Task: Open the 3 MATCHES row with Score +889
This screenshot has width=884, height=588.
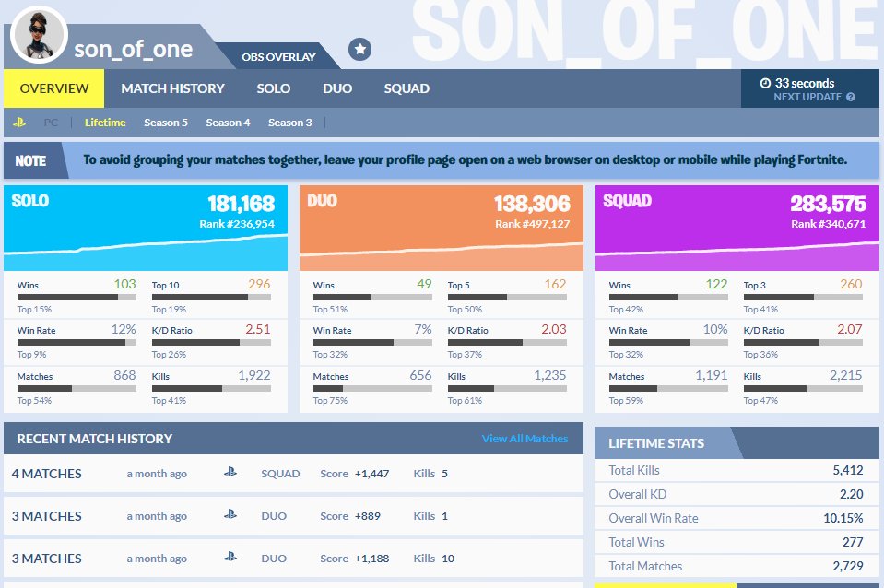Action: (293, 516)
